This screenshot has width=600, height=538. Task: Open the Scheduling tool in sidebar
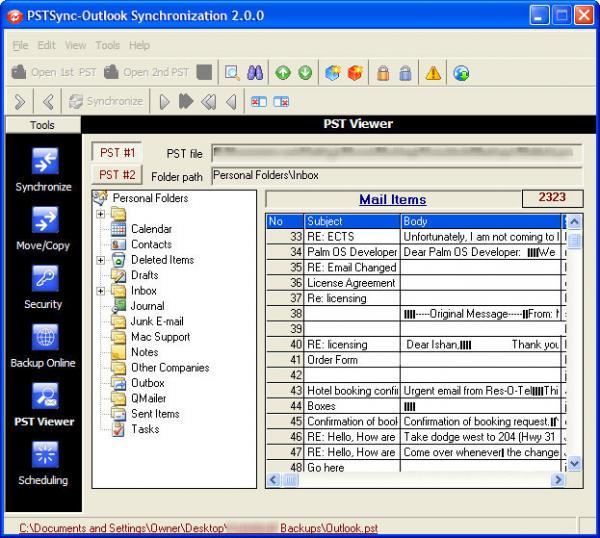(x=44, y=463)
